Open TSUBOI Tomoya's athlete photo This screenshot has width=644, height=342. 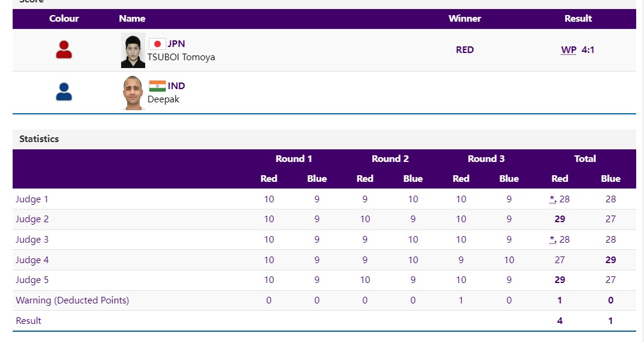tap(133, 51)
